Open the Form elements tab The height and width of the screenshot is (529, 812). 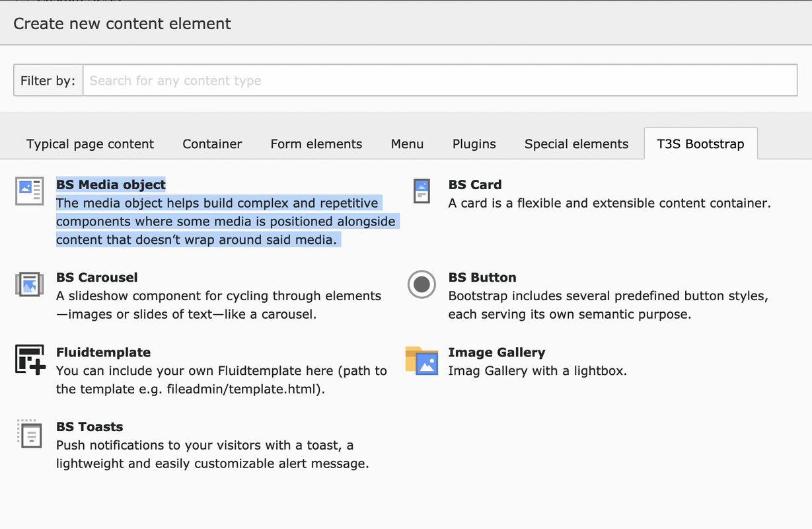[316, 143]
